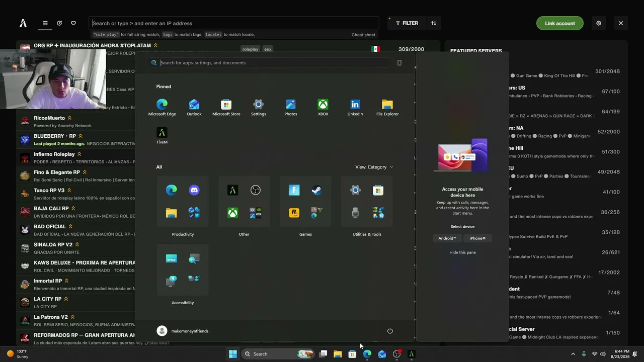Launch Outlook from the pinned apps
Viewport: 644px width, 362px height.
tap(194, 107)
